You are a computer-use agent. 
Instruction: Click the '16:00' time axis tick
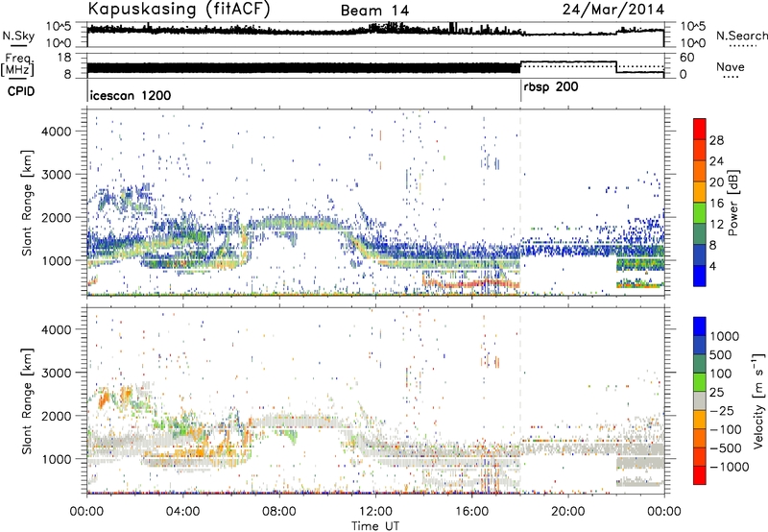tap(471, 512)
